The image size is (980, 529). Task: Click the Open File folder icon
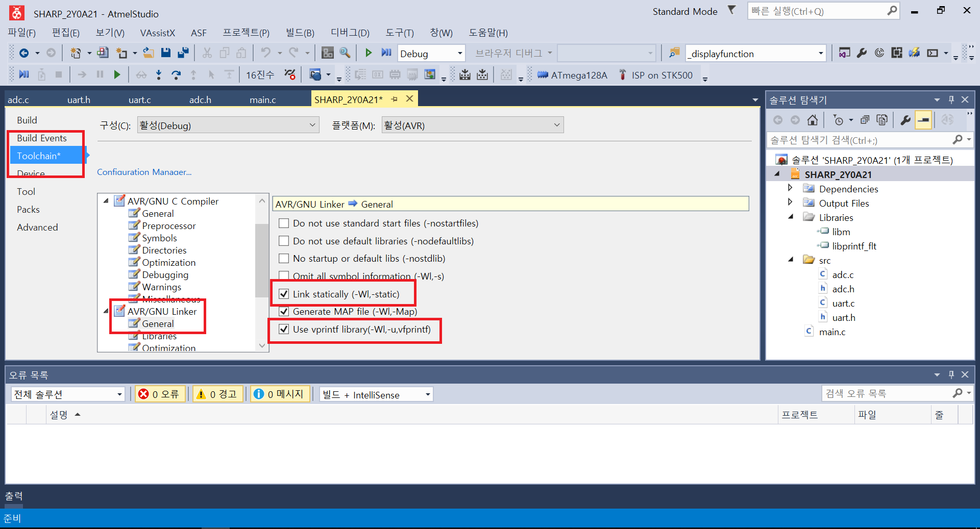(148, 53)
